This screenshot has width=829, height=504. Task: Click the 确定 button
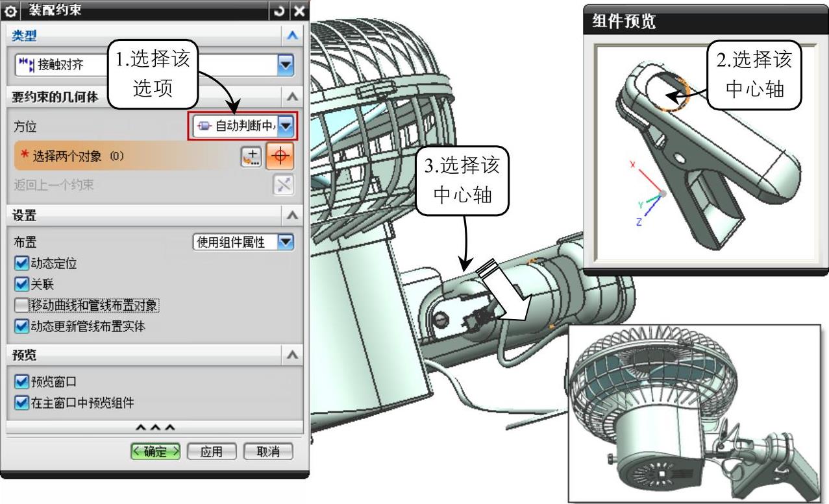click(x=156, y=451)
